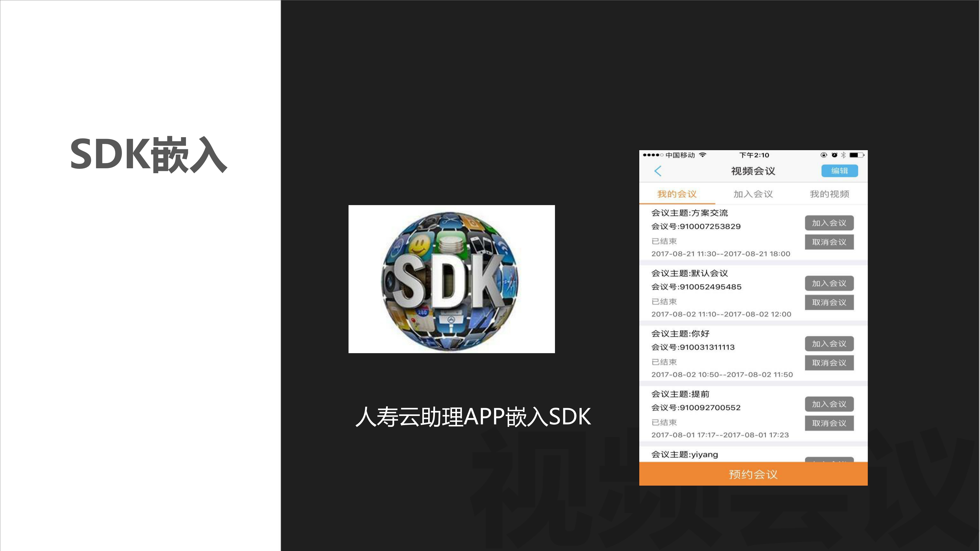This screenshot has width=980, height=551.
Task: Click 加入会议 for meeting 提前
Action: [829, 404]
